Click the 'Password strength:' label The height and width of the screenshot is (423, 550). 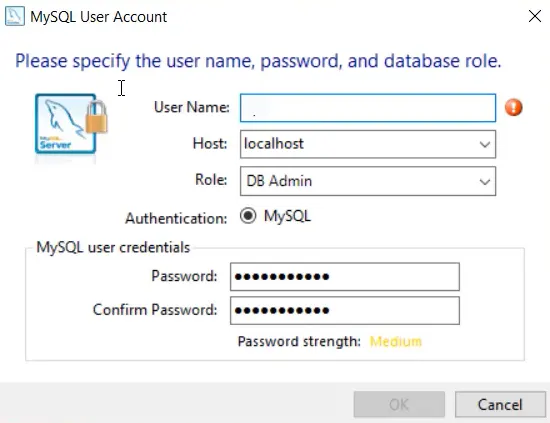(x=299, y=341)
